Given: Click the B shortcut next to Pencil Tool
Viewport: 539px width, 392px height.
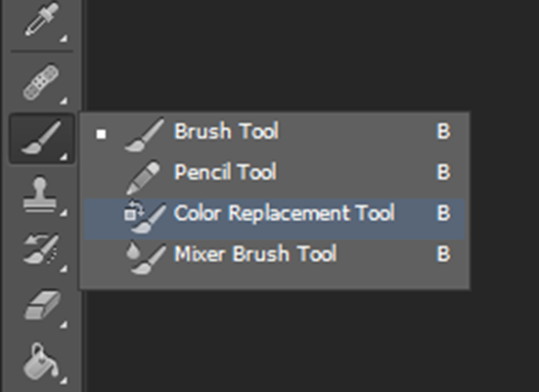Looking at the screenshot, I should point(443,172).
